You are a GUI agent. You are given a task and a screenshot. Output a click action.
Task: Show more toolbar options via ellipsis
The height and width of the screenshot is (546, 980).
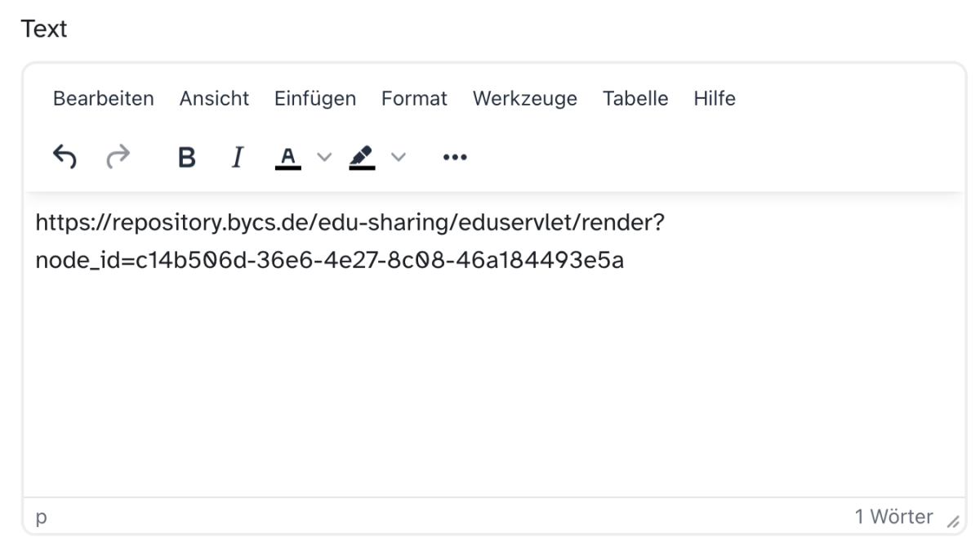[455, 156]
